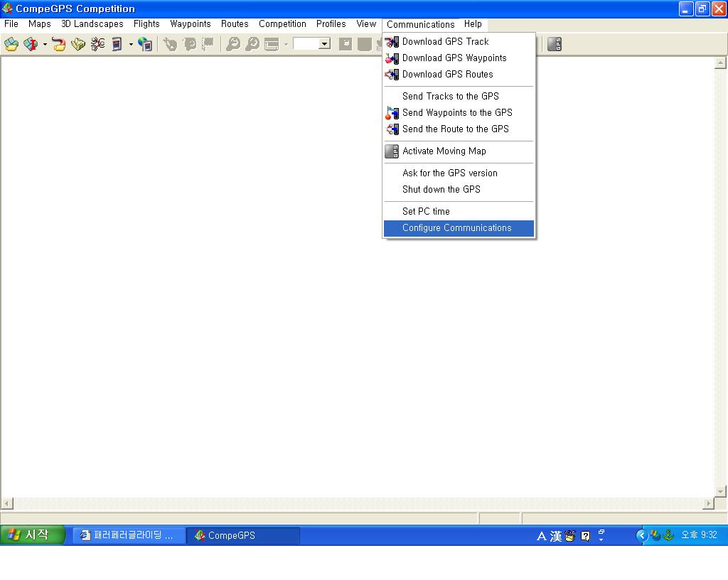Click the language bar A input mode

(x=541, y=537)
